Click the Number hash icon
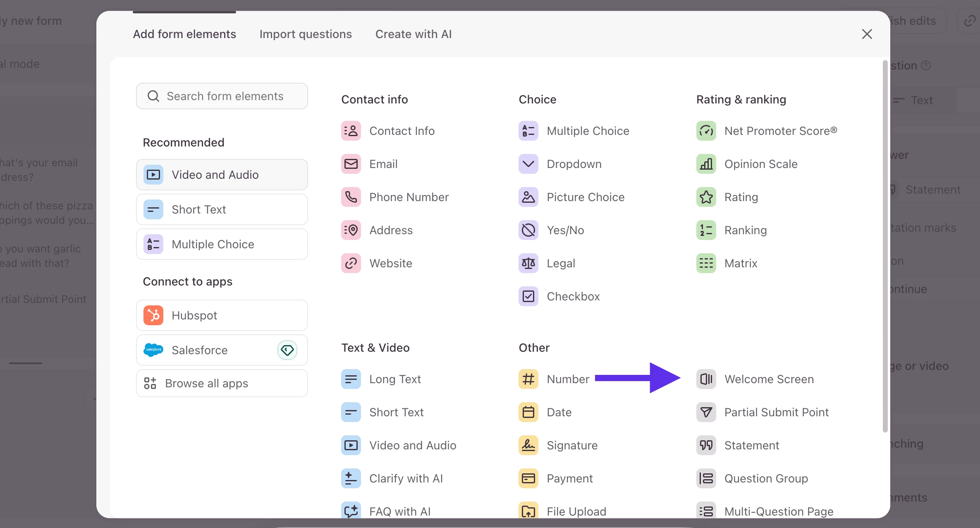Screen dimensions: 980x528 coord(528,379)
